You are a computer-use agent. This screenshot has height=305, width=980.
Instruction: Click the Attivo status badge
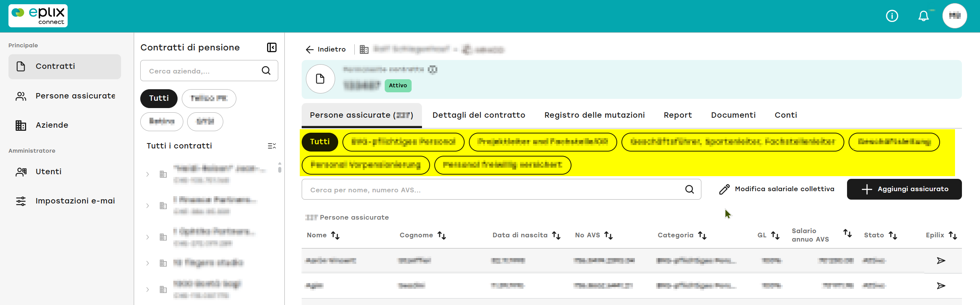[398, 85]
